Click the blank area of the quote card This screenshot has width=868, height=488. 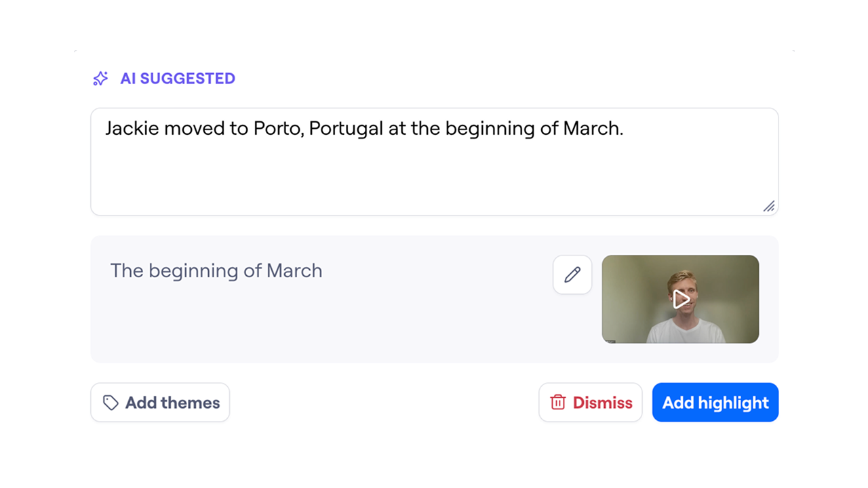(325, 325)
